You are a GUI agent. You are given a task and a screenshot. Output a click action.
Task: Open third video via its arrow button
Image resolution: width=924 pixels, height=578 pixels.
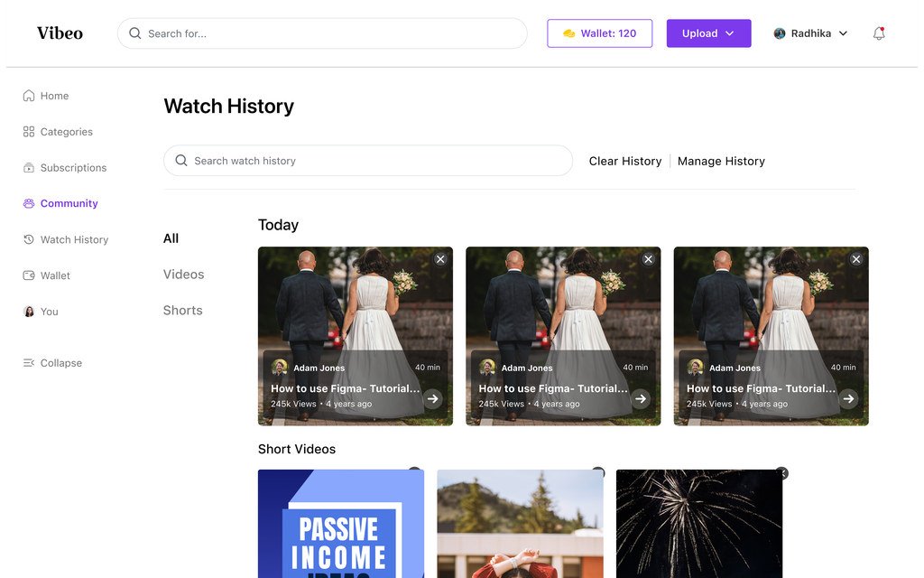[848, 398]
